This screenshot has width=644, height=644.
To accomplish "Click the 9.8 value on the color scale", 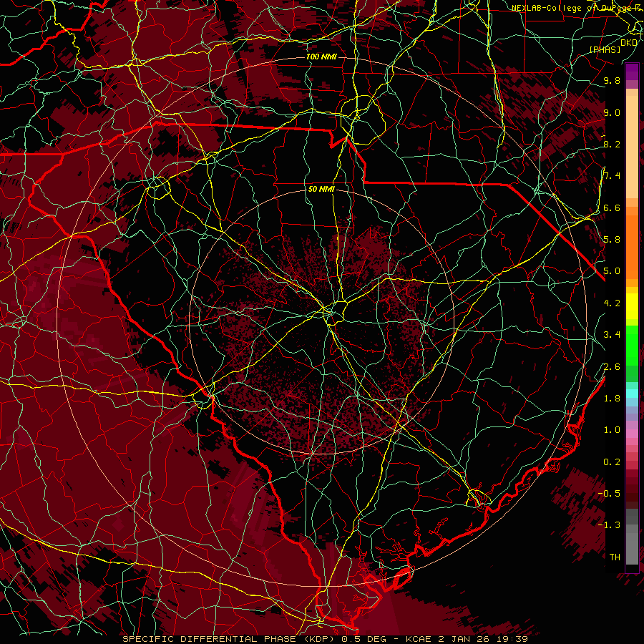I will coord(612,81).
